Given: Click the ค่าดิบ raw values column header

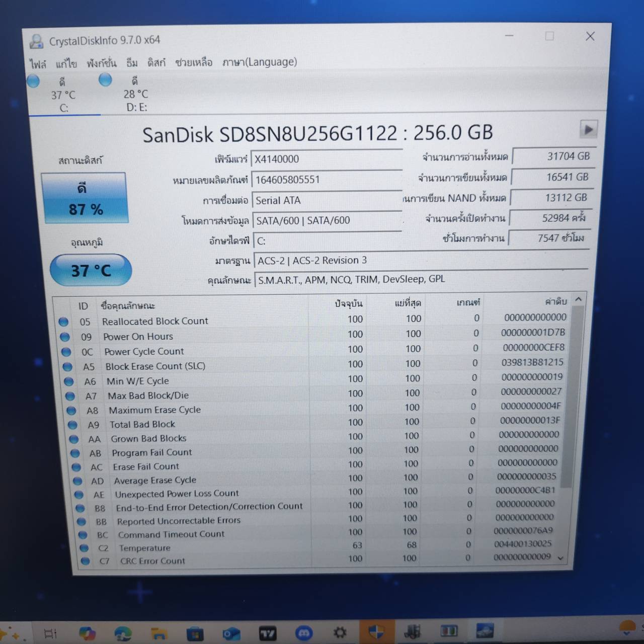Looking at the screenshot, I should [556, 301].
